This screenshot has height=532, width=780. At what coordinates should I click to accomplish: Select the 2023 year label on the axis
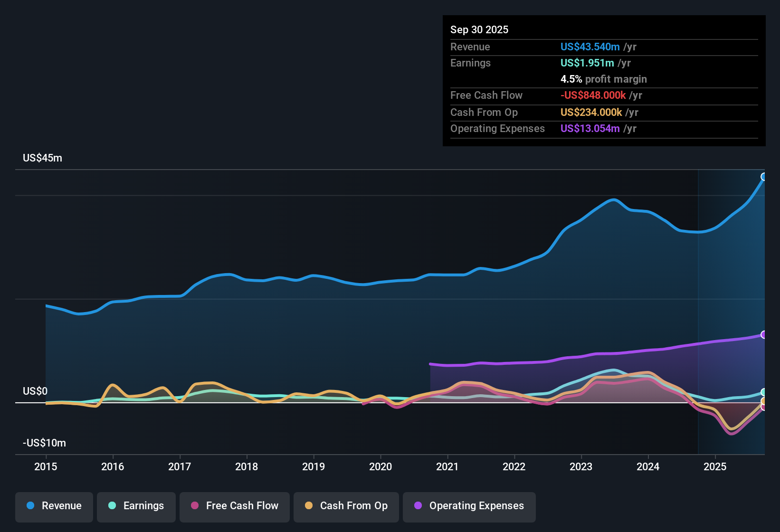581,467
